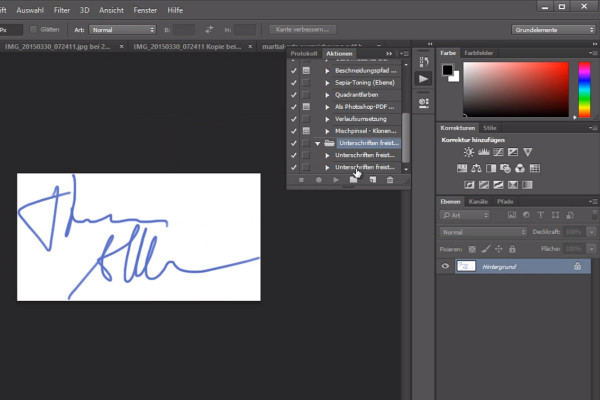Hide the Hintergrund layer via eye icon
600x400 pixels.
click(445, 266)
